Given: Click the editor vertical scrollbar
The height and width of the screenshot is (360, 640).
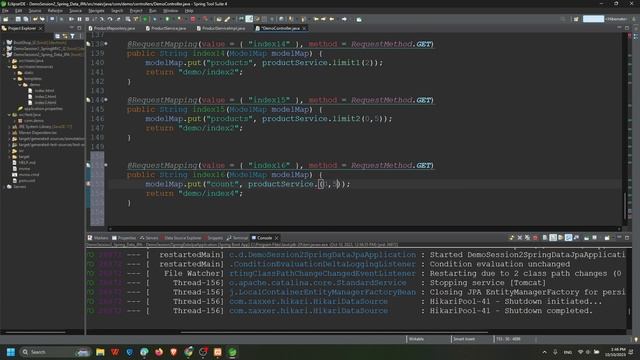Looking at the screenshot, I should pyautogui.click(x=624, y=206).
